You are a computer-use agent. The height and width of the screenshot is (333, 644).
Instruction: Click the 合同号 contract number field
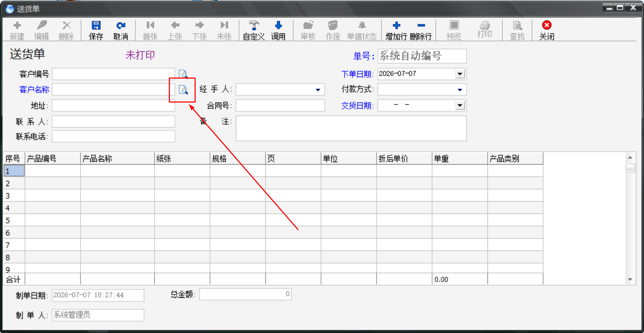click(x=280, y=105)
